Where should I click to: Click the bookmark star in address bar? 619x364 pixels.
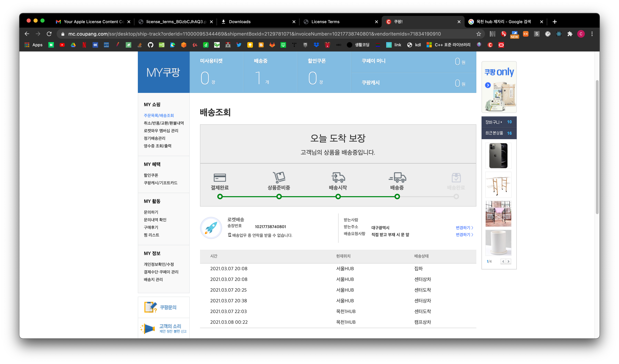click(x=478, y=34)
